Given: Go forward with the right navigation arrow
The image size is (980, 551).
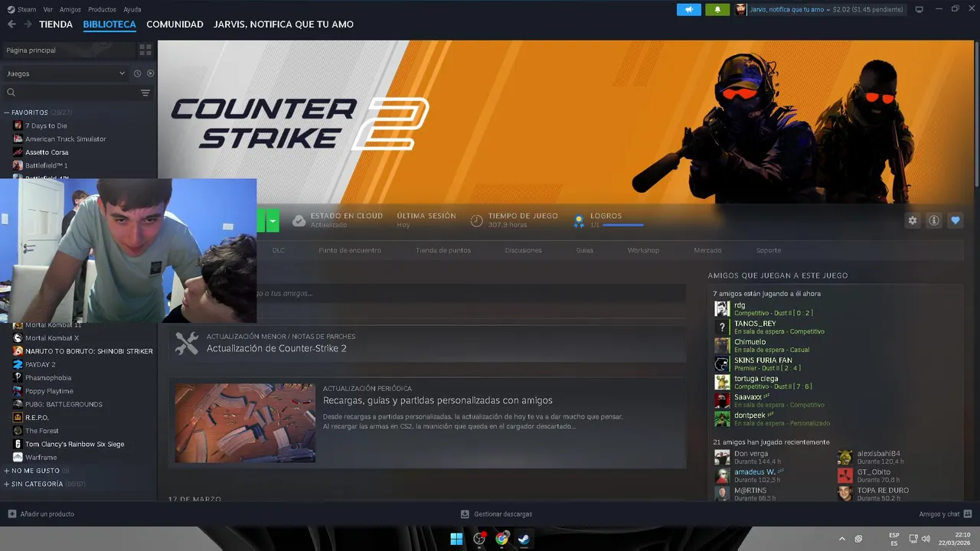Looking at the screenshot, I should coord(28,24).
